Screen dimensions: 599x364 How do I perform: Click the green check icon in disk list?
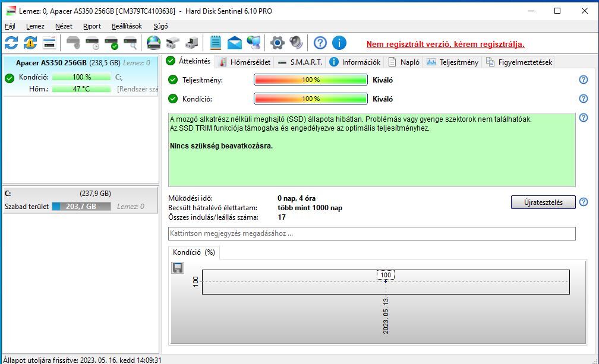click(9, 78)
